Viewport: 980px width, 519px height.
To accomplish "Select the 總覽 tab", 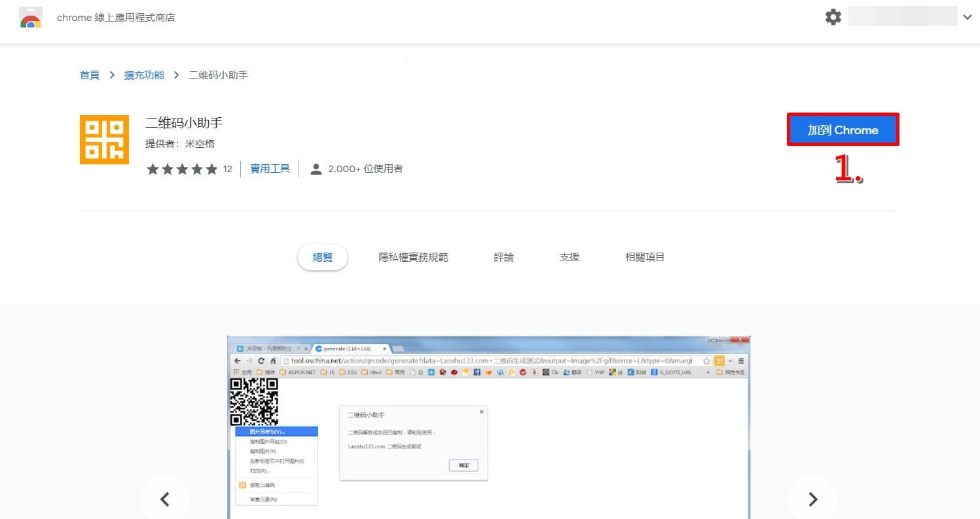I will click(323, 257).
